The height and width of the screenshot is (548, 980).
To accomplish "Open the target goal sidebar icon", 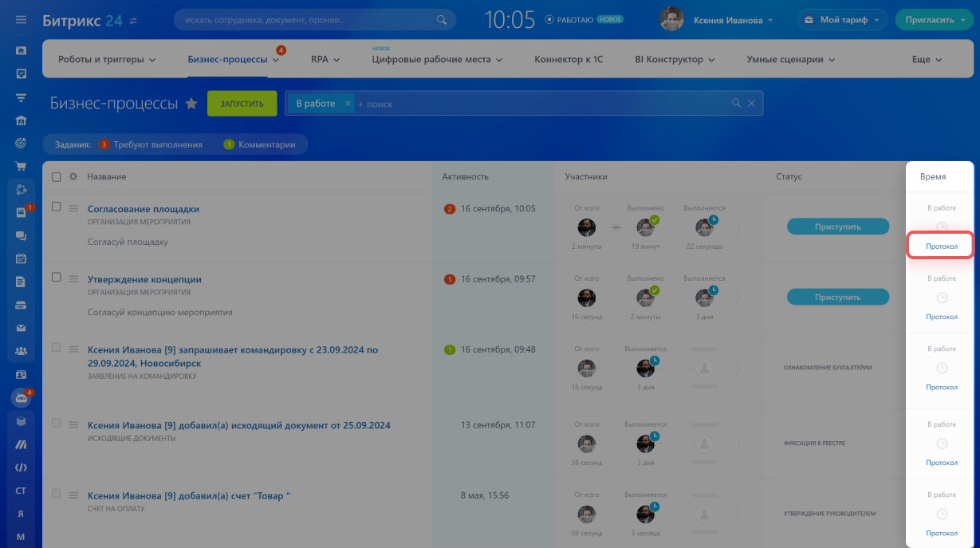I will 21,144.
